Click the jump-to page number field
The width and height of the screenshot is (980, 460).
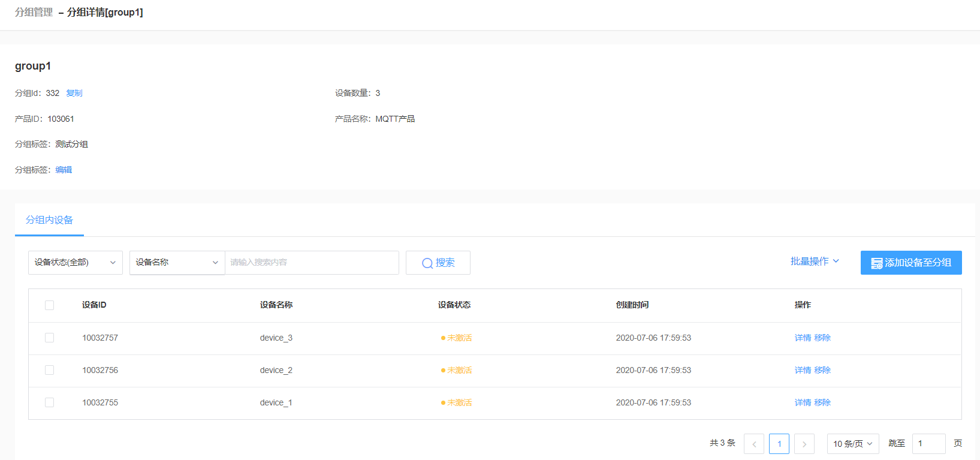pos(928,444)
